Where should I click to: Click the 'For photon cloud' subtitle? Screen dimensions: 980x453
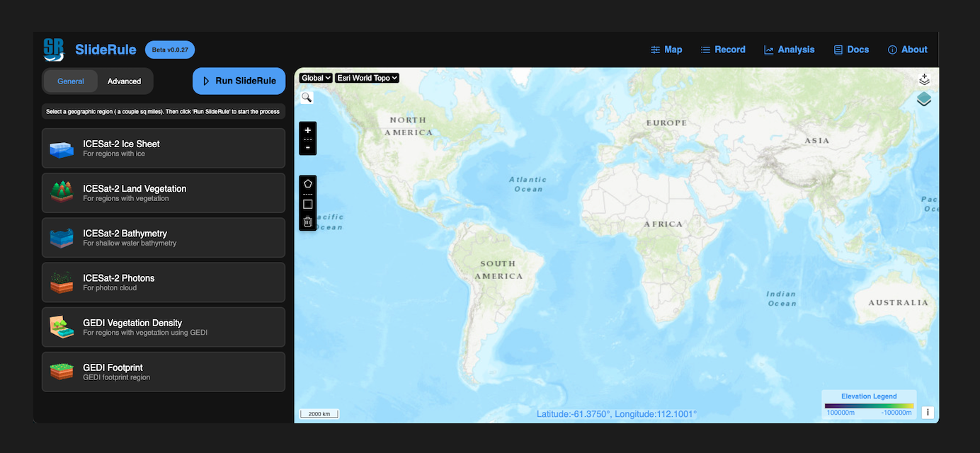click(x=110, y=288)
